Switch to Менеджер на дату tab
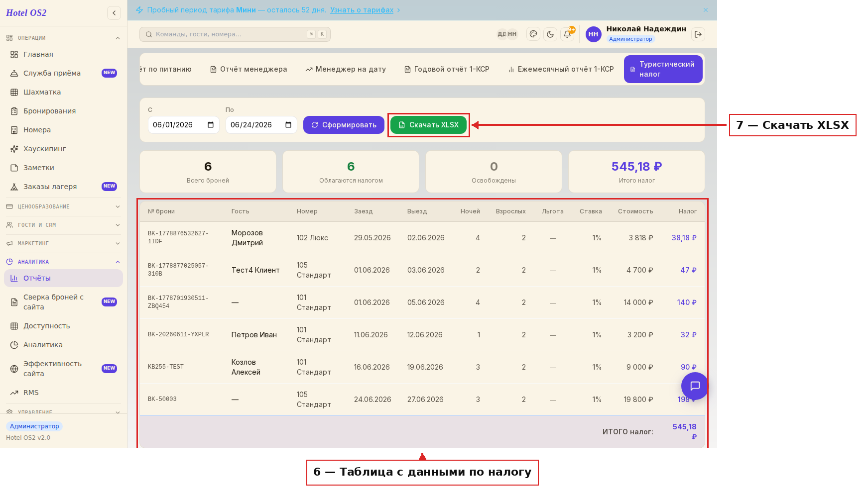This screenshot has height=497, width=868. (346, 69)
